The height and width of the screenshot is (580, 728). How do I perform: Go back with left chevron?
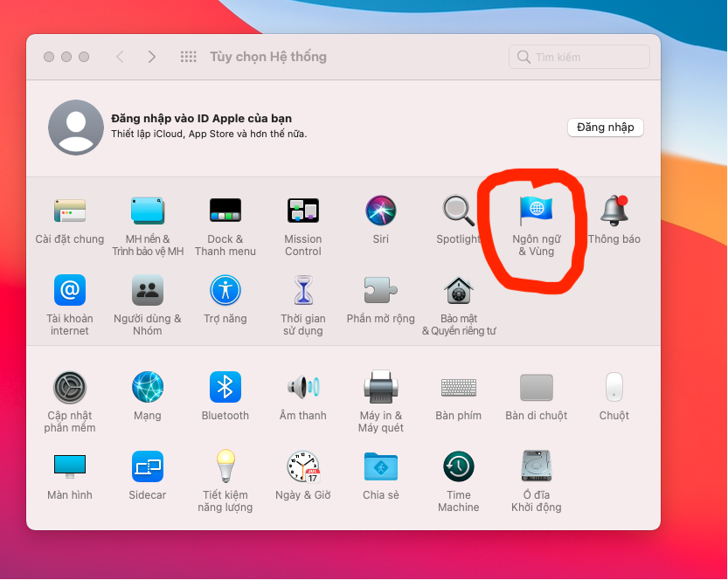click(120, 57)
